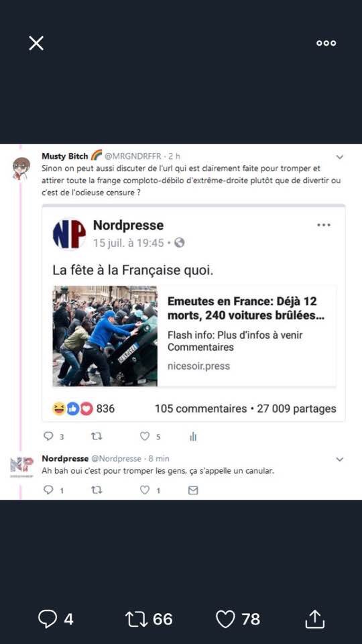
Task: Open the three-dot menu on the Nordpresse Facebook post
Action: [324, 225]
